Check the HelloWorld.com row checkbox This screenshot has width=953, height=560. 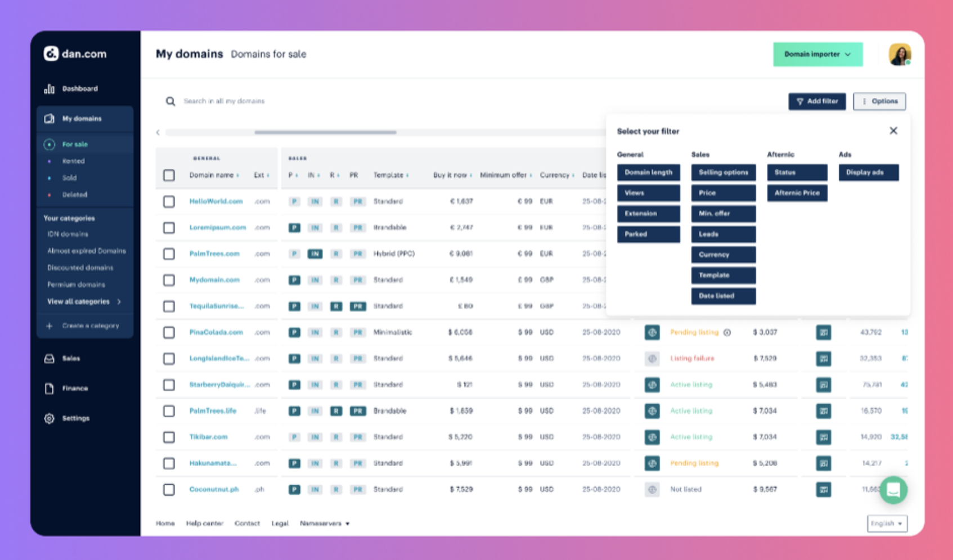point(169,201)
